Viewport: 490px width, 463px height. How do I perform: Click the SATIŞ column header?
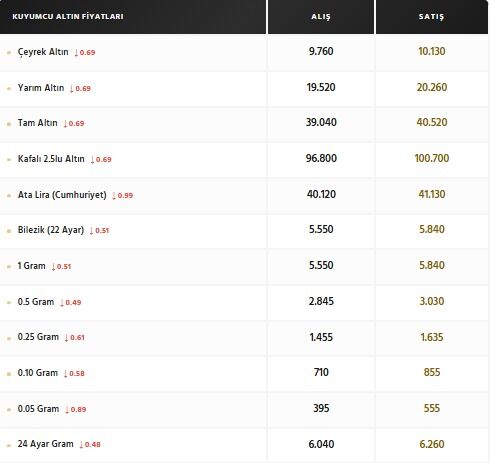point(431,16)
